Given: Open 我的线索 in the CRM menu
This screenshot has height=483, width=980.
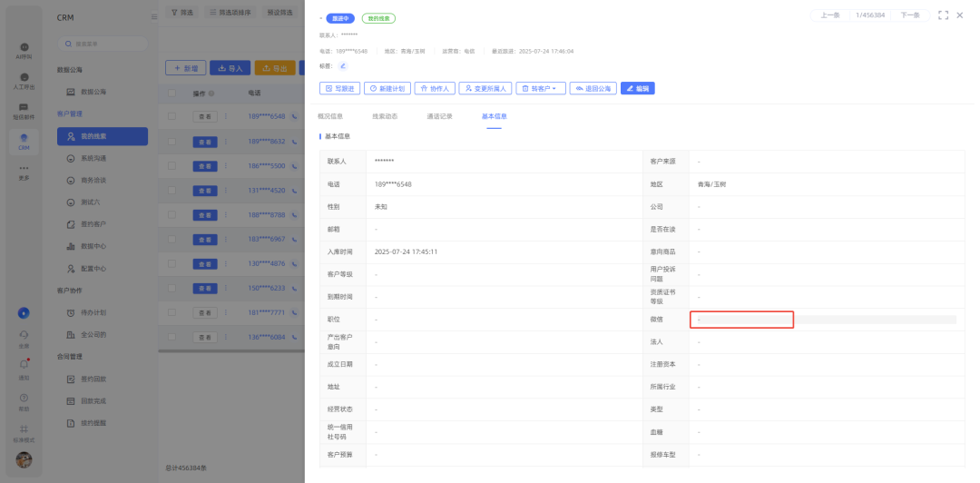Looking at the screenshot, I should click(103, 136).
